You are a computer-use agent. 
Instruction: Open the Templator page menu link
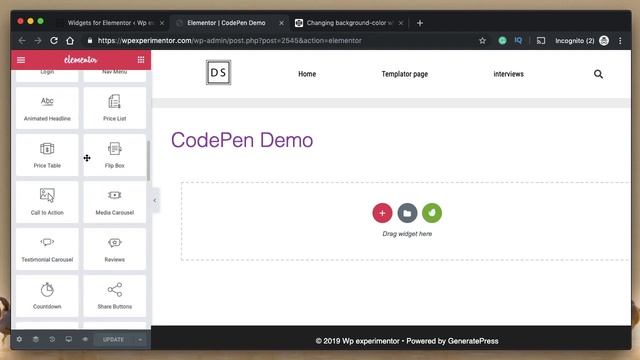coord(404,74)
